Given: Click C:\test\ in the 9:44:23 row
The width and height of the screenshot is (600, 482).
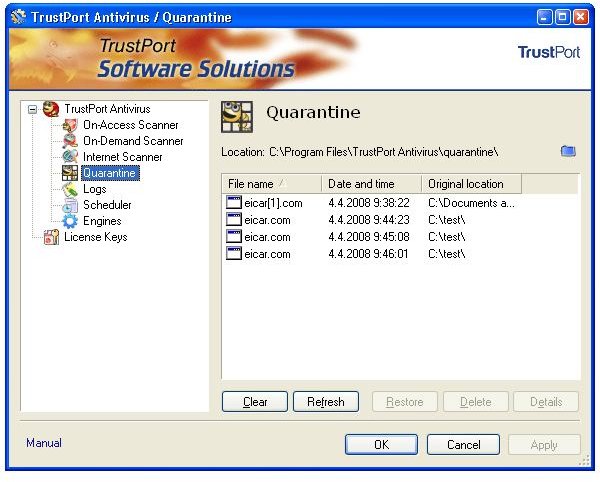Looking at the screenshot, I should [447, 220].
